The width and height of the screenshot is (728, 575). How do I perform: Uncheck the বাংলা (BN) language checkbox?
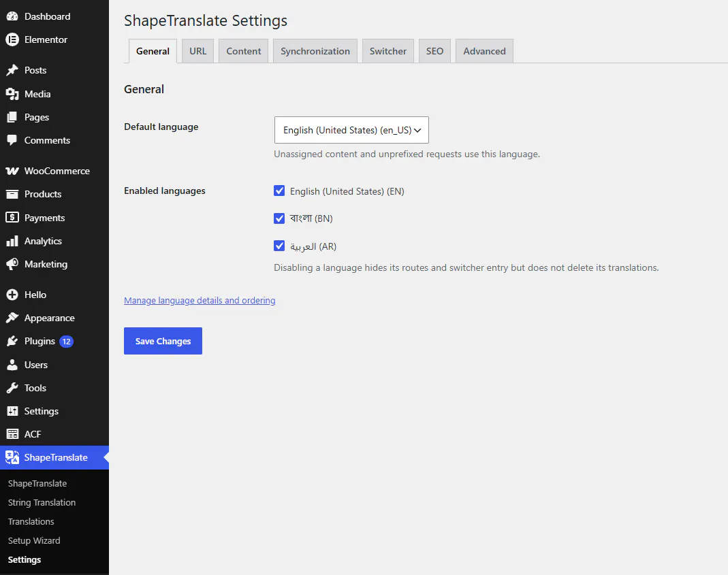pyautogui.click(x=279, y=218)
